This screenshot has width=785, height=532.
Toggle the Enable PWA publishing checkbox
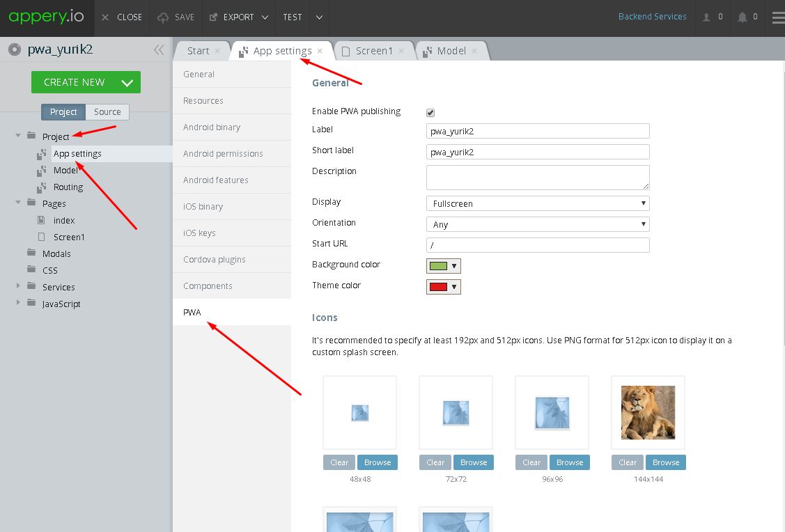[430, 113]
